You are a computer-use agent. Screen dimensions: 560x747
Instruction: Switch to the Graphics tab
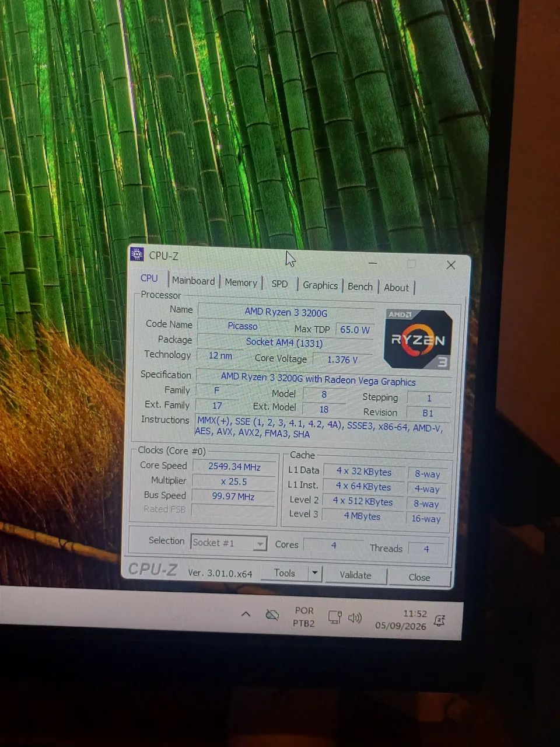[x=320, y=285]
